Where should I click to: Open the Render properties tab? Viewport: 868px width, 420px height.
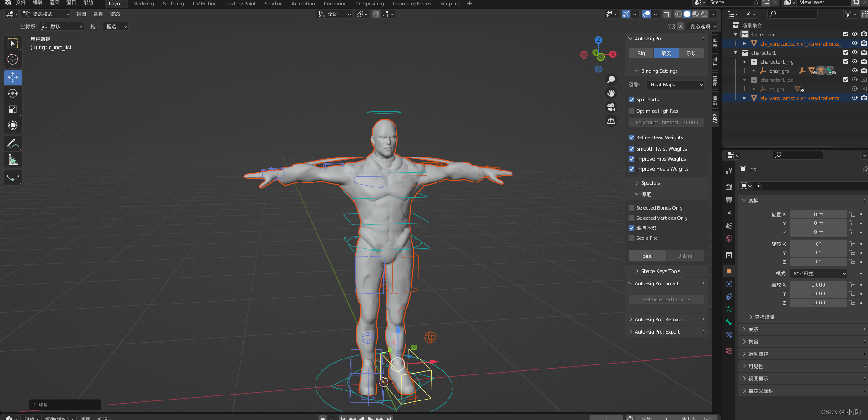[x=729, y=187]
